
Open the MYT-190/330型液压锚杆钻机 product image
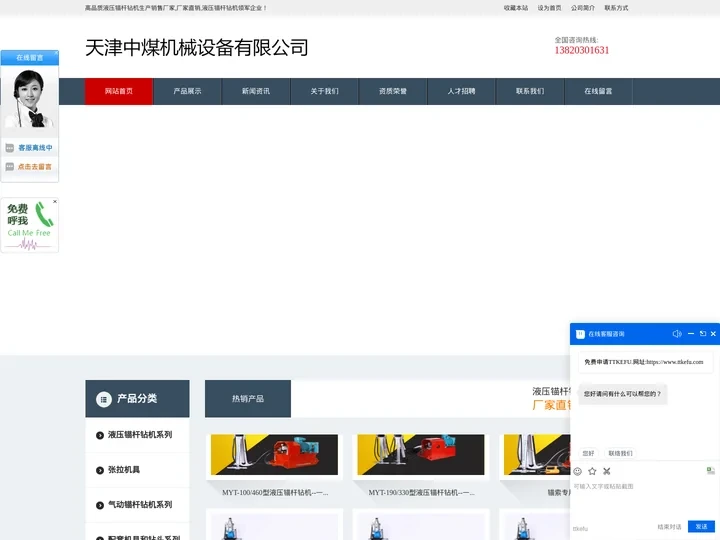tap(421, 455)
